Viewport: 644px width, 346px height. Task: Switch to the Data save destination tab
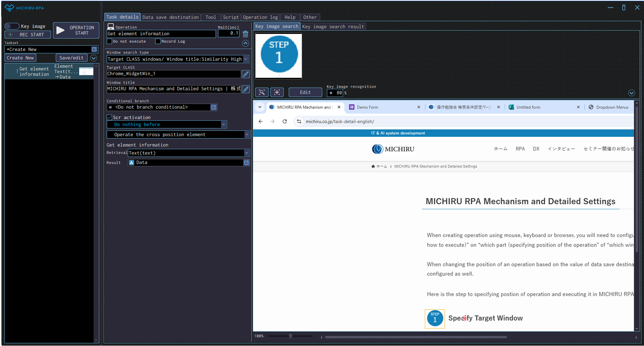click(170, 17)
